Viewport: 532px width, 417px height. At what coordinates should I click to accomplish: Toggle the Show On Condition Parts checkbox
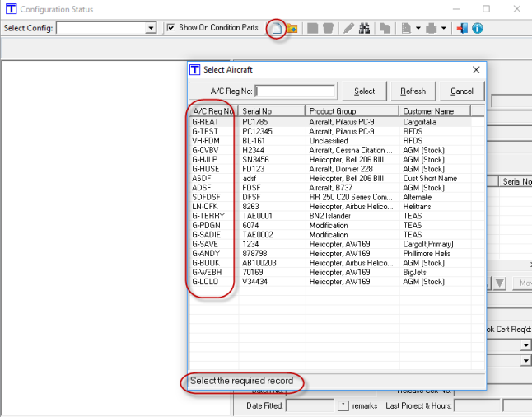point(171,27)
